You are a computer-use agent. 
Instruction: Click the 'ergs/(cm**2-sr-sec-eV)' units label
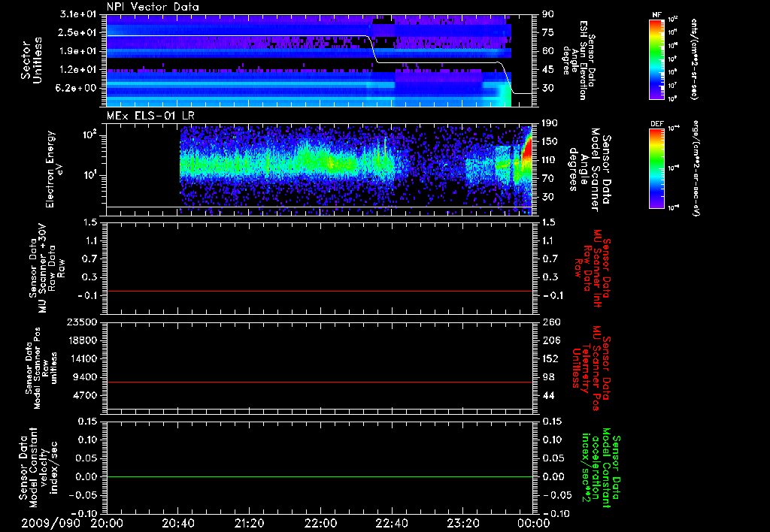point(696,168)
